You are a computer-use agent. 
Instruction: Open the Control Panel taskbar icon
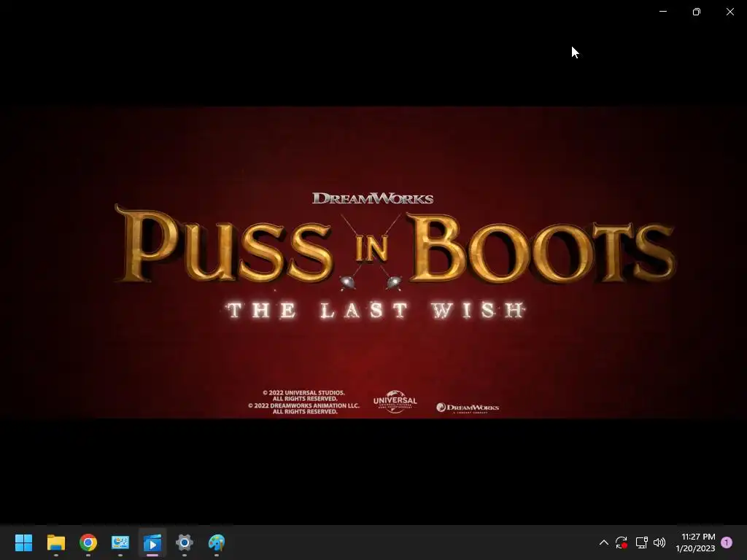120,542
